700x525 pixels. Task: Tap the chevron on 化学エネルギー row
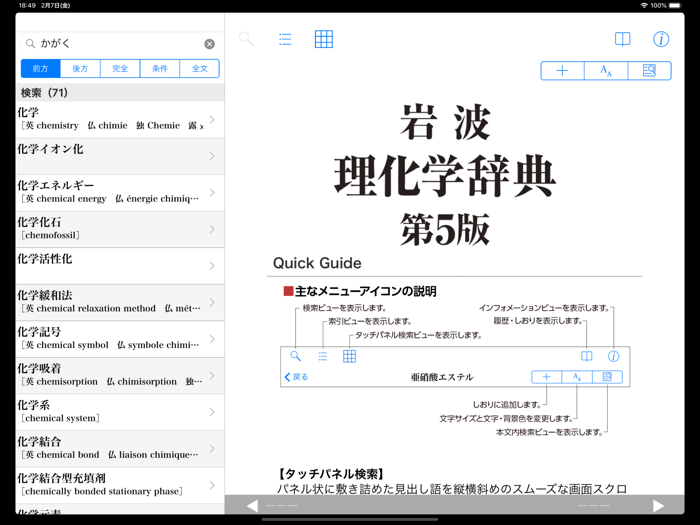click(212, 193)
